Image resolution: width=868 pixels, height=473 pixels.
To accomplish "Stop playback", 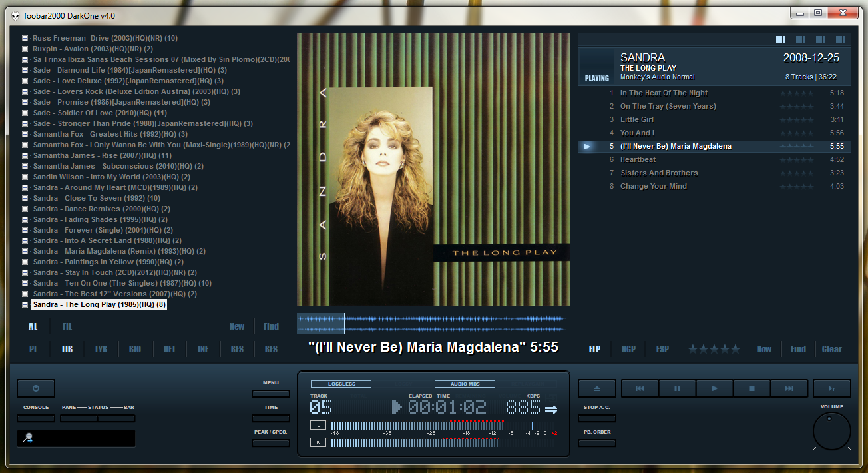I will (x=752, y=388).
